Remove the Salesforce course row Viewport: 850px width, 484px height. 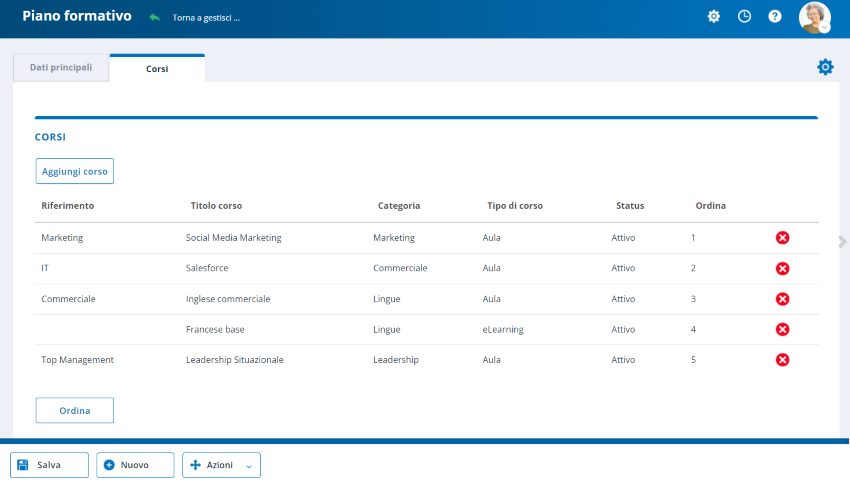point(783,268)
